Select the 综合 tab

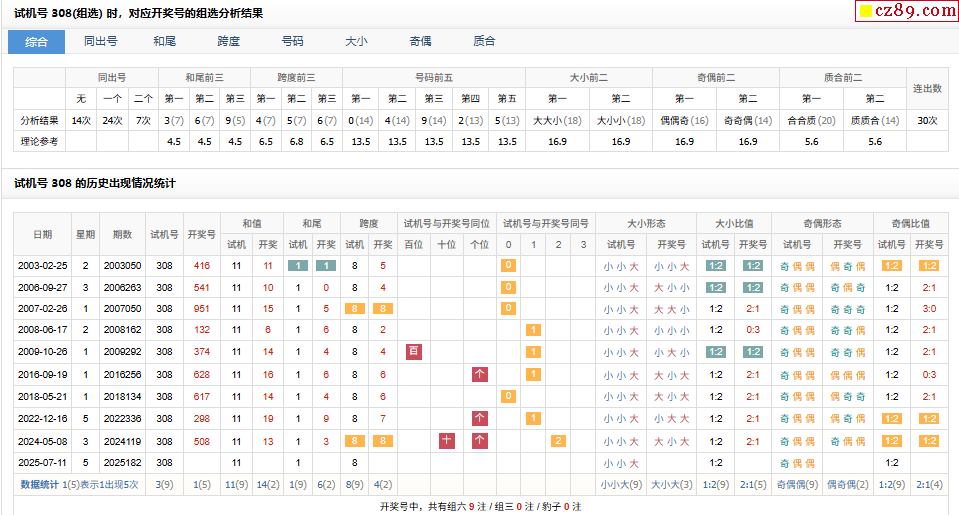(36, 42)
